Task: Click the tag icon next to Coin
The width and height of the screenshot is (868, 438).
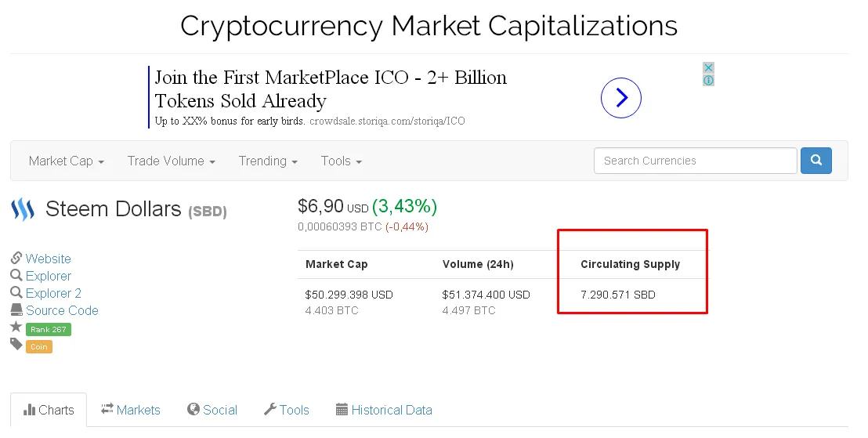Action: (x=16, y=345)
